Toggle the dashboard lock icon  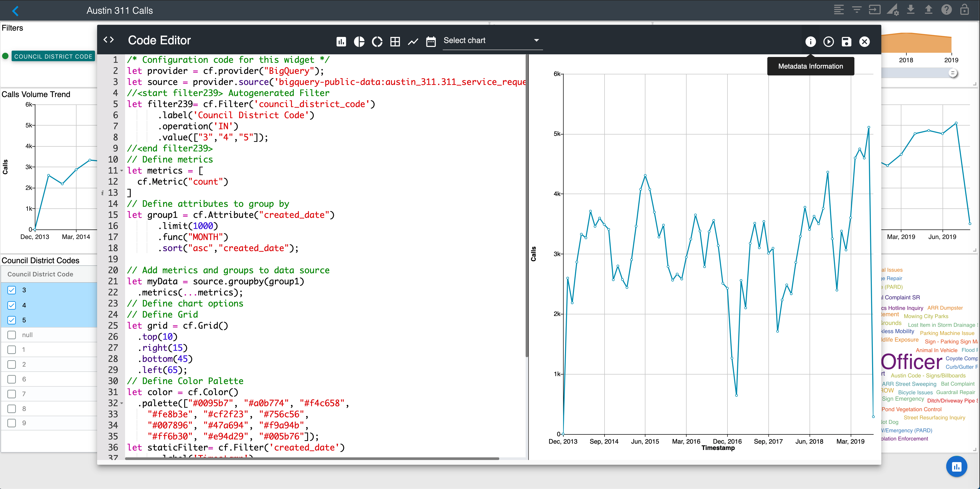point(964,9)
